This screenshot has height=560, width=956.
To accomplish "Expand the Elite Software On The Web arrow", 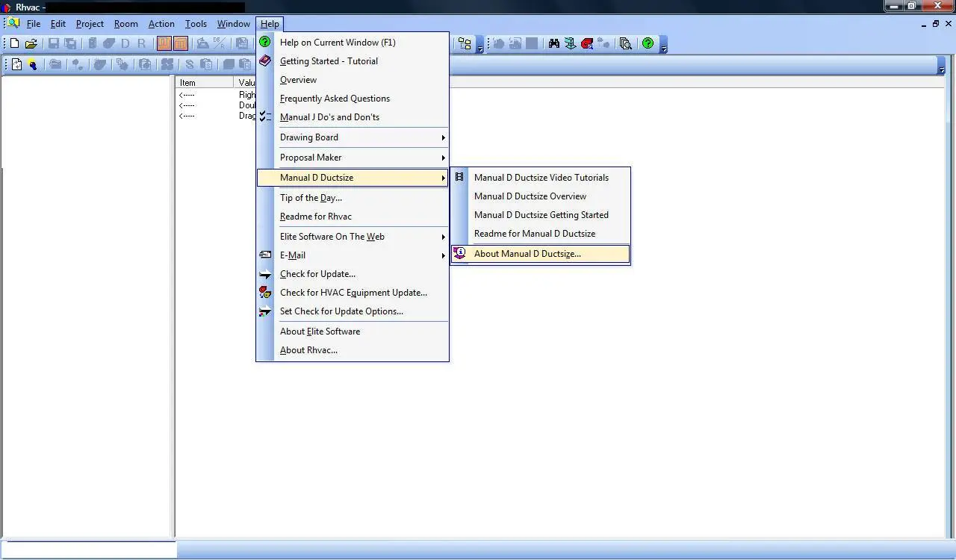I will tap(443, 237).
